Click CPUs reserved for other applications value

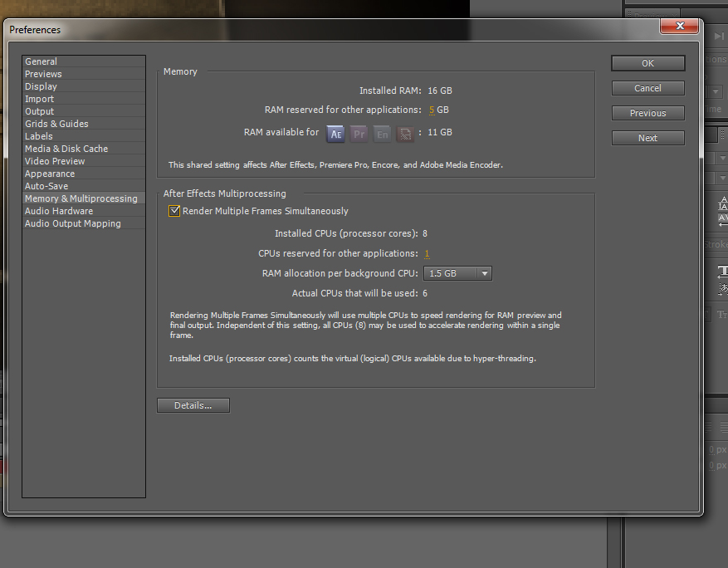[428, 253]
